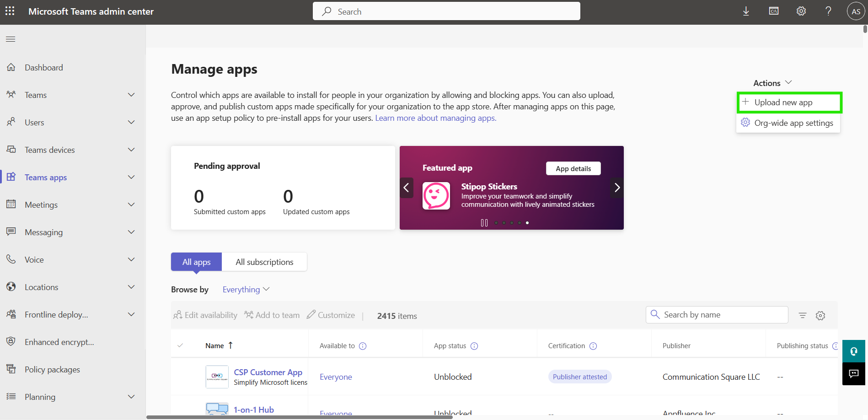868x420 pixels.
Task: Open settings with the gear icon
Action: pos(801,11)
